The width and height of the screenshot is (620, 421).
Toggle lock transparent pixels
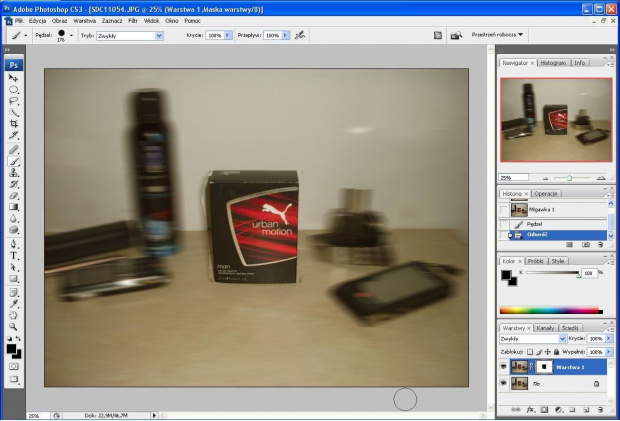click(x=530, y=352)
